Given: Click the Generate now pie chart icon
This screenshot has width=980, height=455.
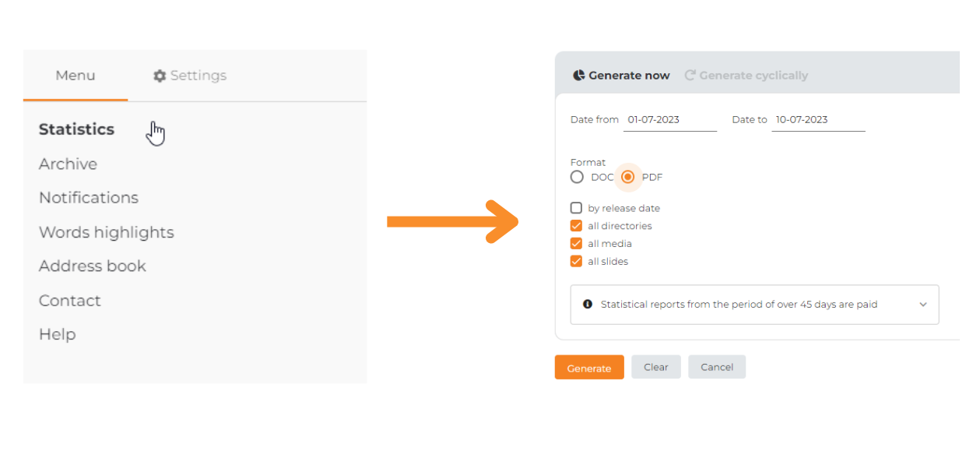Looking at the screenshot, I should tap(579, 76).
